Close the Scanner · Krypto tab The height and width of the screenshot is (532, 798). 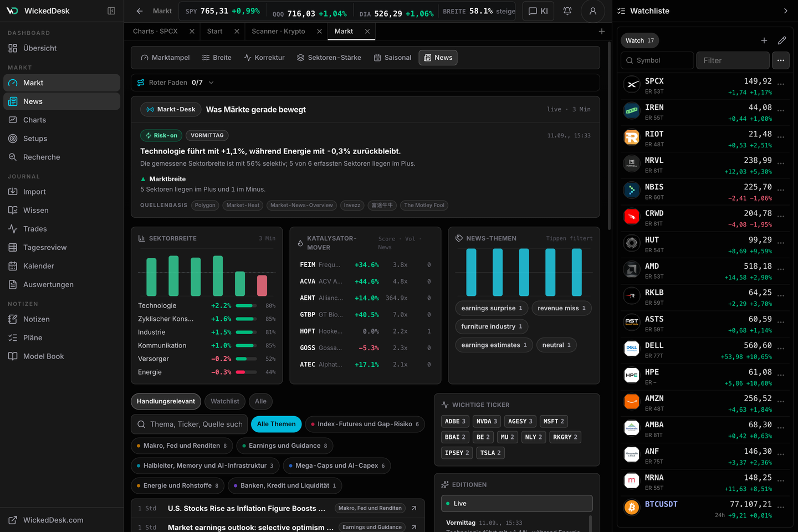click(319, 32)
